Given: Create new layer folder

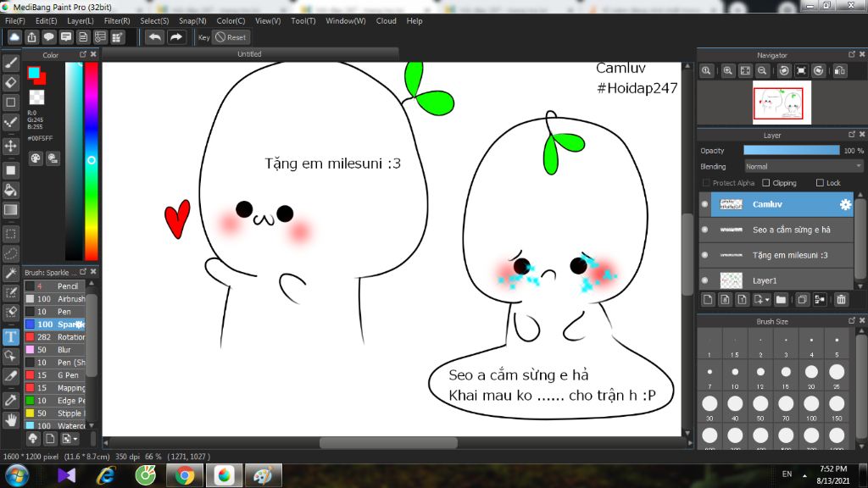Looking at the screenshot, I should (781, 300).
